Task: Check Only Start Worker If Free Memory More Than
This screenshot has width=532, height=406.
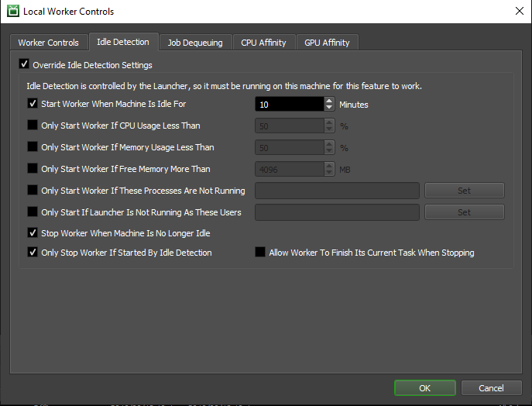Action: [33, 169]
